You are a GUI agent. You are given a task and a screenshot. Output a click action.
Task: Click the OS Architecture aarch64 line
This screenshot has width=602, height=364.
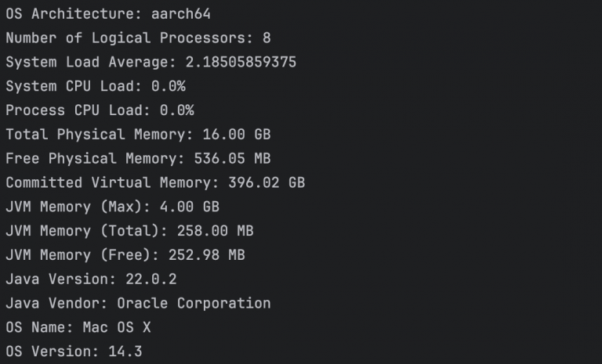point(107,14)
